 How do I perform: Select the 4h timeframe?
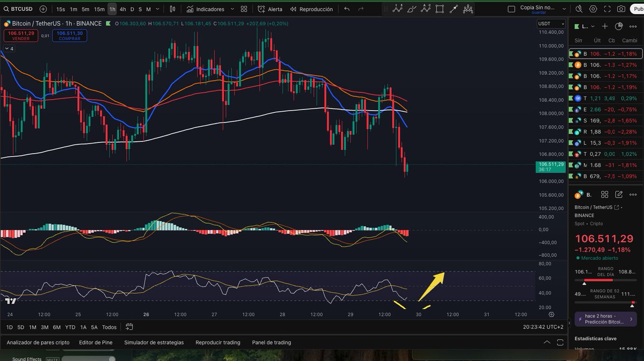click(x=123, y=9)
